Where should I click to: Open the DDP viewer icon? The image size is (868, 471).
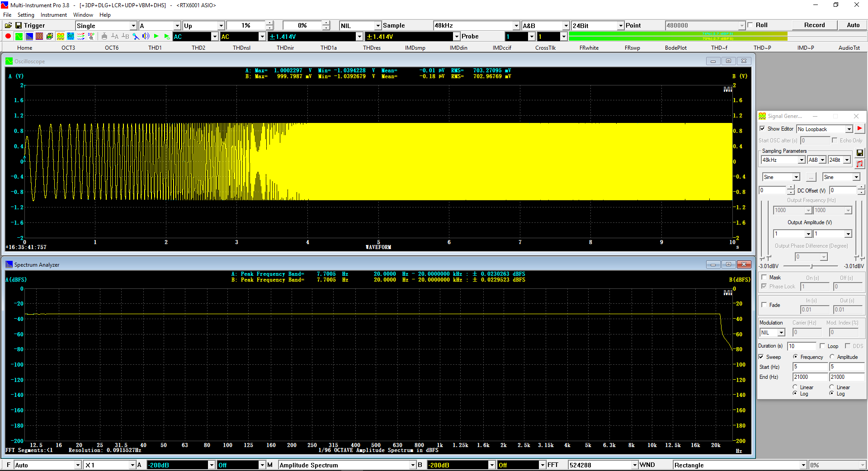(91, 36)
